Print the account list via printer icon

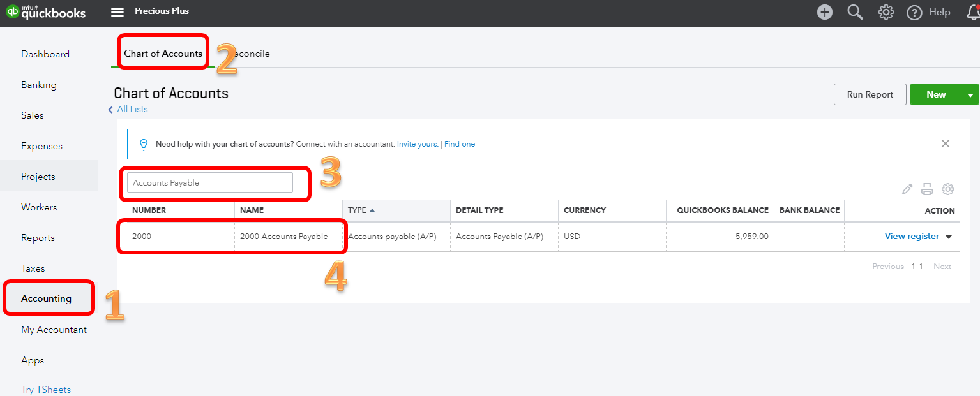[x=927, y=189]
